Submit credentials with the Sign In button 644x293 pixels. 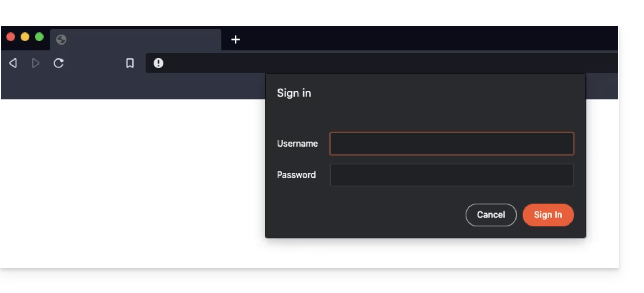(x=548, y=215)
